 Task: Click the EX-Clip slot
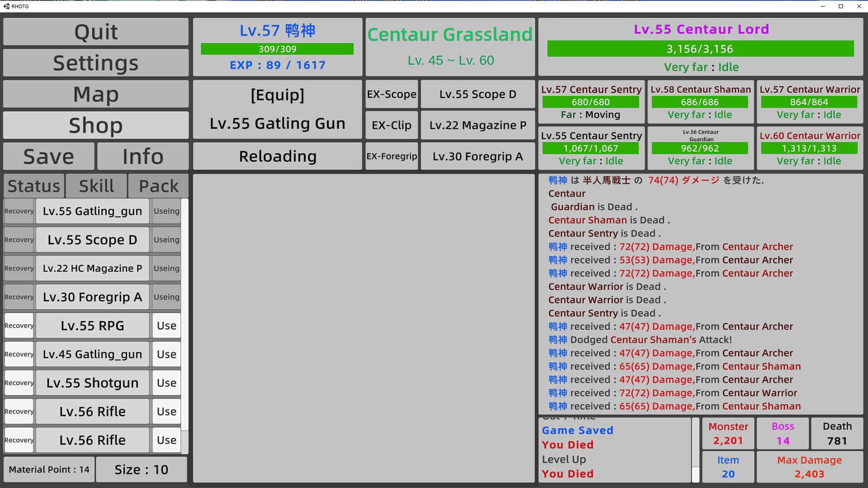click(x=392, y=125)
